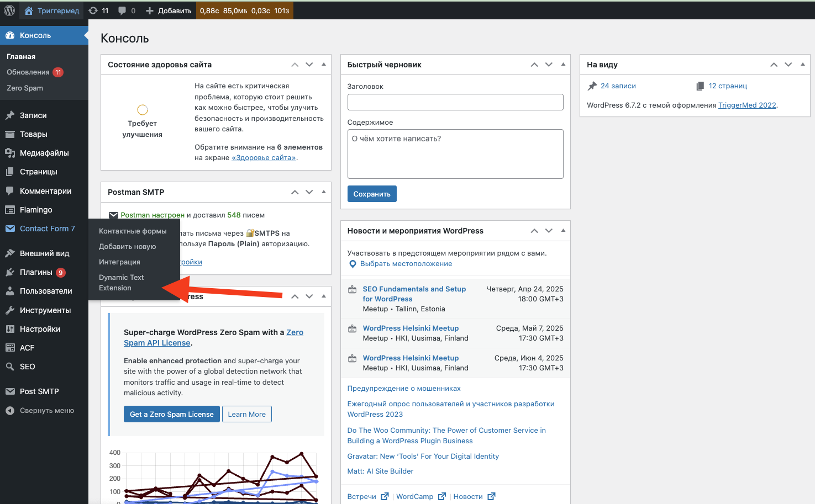The image size is (815, 504).
Task: Select Dynamic Text Extension flyout item
Action: pyautogui.click(x=121, y=283)
